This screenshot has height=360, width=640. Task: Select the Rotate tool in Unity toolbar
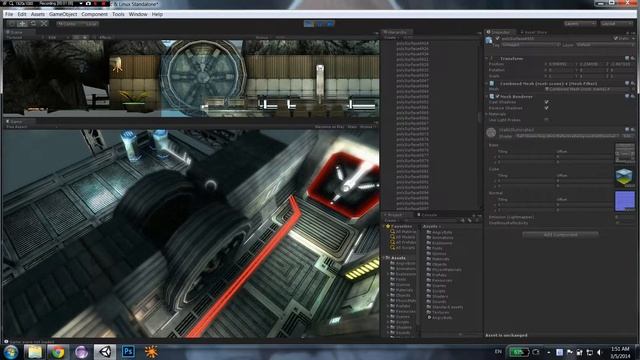(33, 24)
